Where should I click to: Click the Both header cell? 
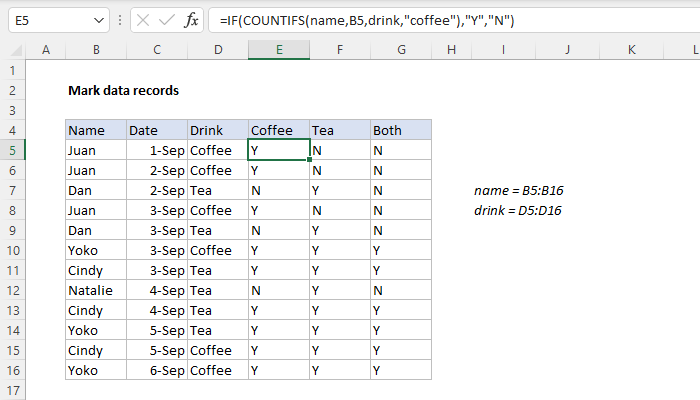click(x=401, y=130)
